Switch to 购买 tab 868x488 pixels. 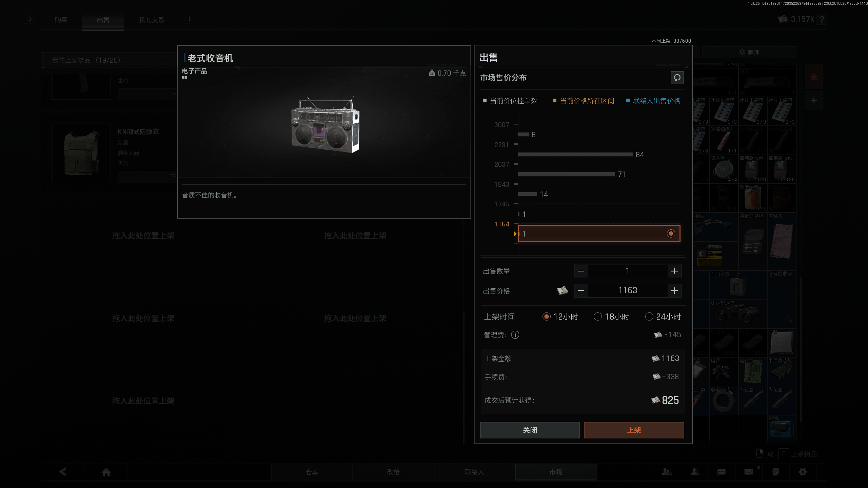[61, 20]
